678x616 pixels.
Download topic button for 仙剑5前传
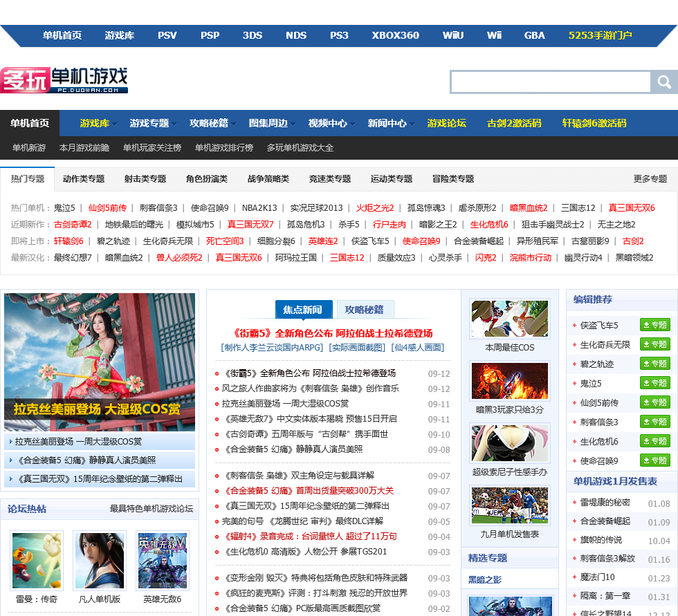654,402
